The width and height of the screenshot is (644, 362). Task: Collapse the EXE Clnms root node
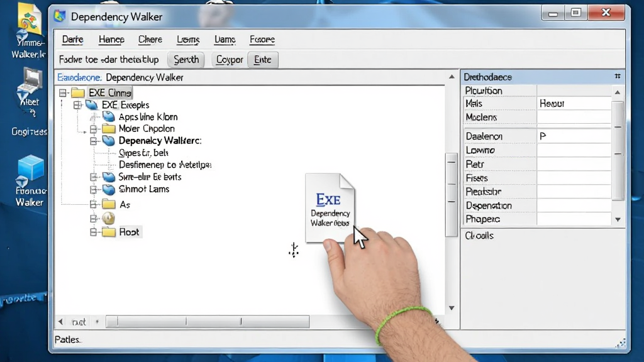pos(63,93)
